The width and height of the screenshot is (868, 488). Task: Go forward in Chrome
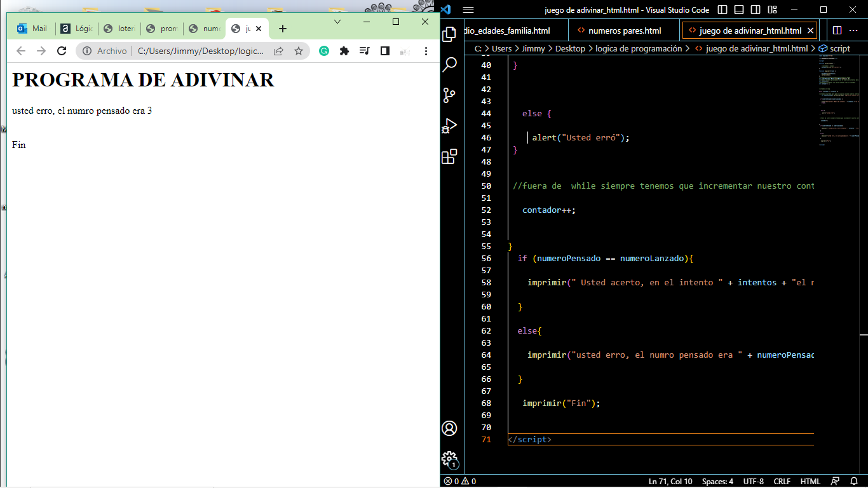pyautogui.click(x=41, y=51)
